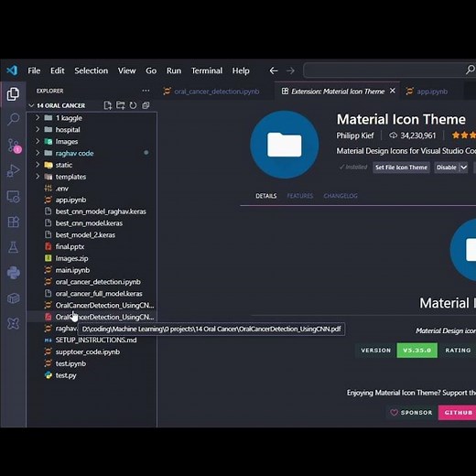
Task: Click the Disable extension button
Action: pos(447,168)
